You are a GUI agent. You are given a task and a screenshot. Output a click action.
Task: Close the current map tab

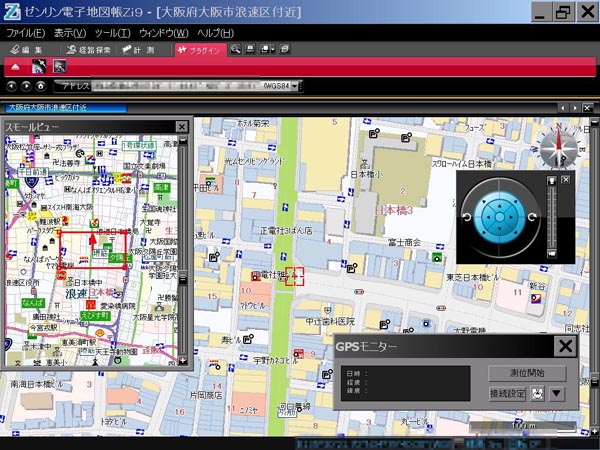[587, 108]
